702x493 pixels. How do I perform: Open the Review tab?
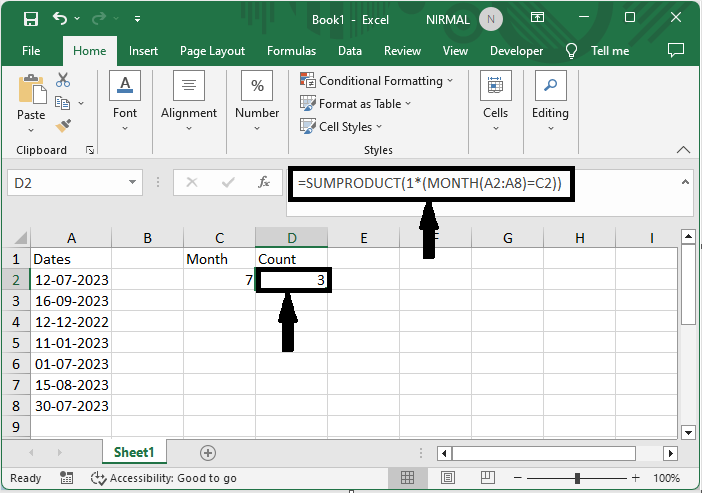(402, 51)
